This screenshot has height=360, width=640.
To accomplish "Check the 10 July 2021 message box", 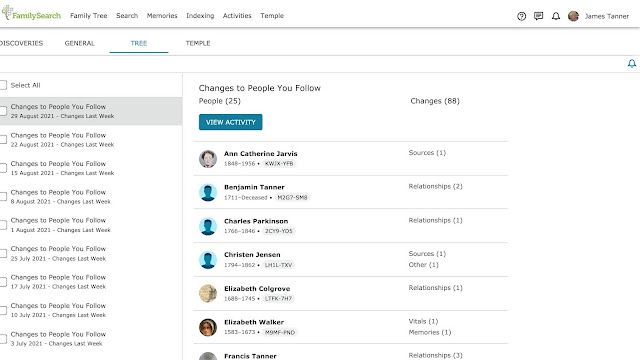I will coord(3,310).
